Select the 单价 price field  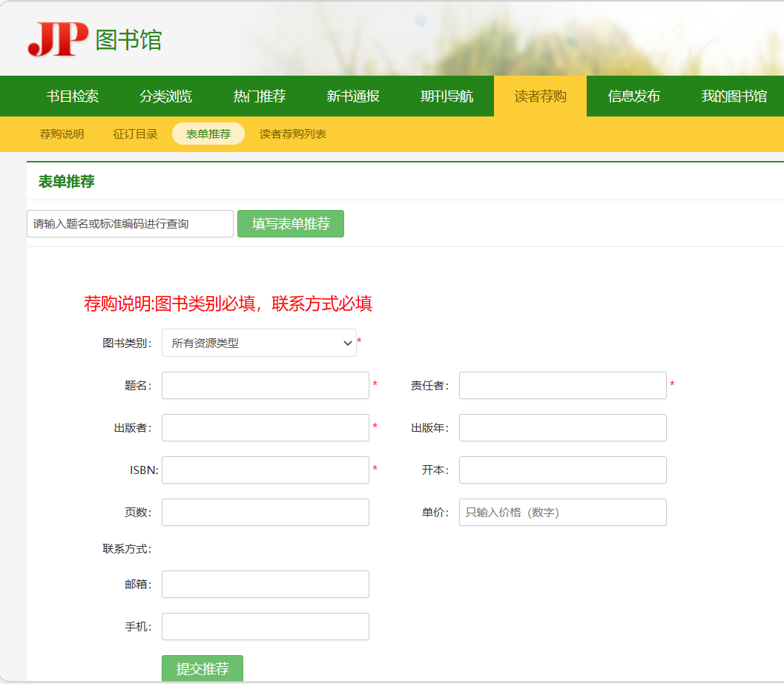tap(562, 513)
